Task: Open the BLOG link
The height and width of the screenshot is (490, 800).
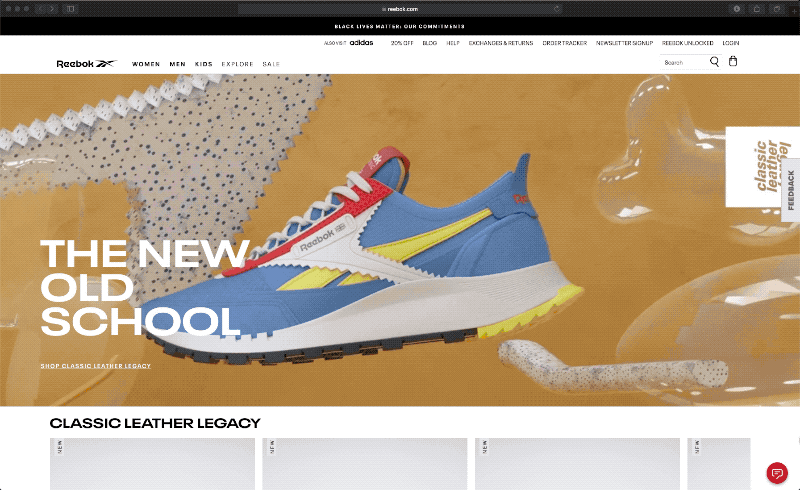Action: click(430, 43)
